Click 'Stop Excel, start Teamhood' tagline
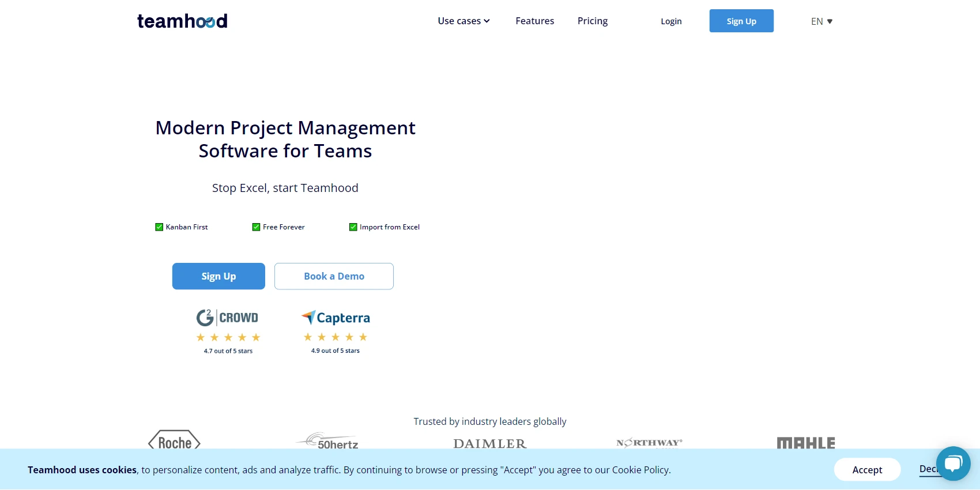Viewport: 980px width, 490px height. tap(285, 188)
